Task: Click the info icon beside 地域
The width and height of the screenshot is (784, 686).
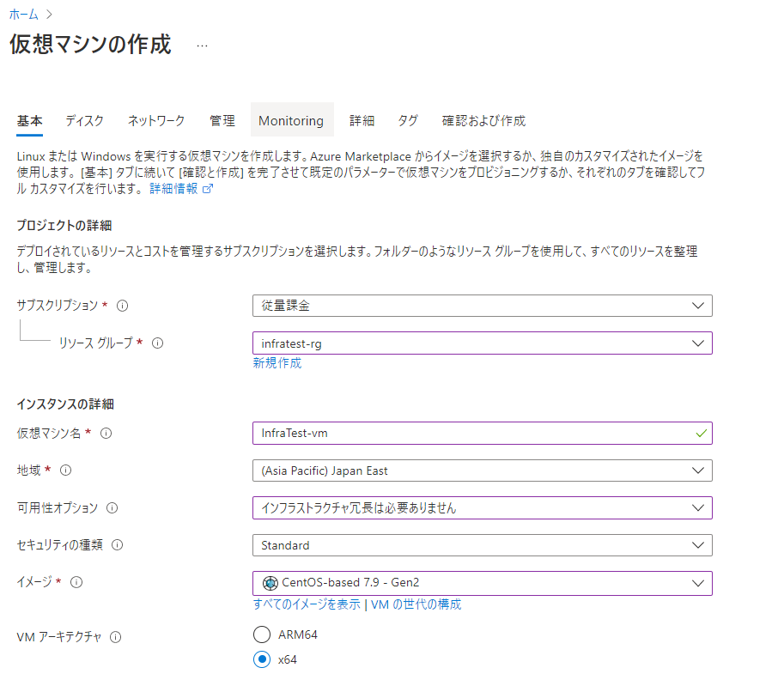Action: 65,470
